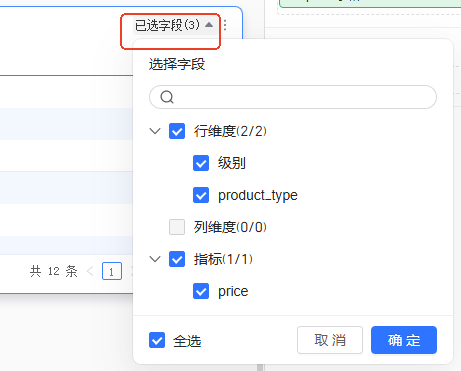Toggle the 列维度(0/0) checkbox
Screen dimensions: 461x371
coord(177,227)
